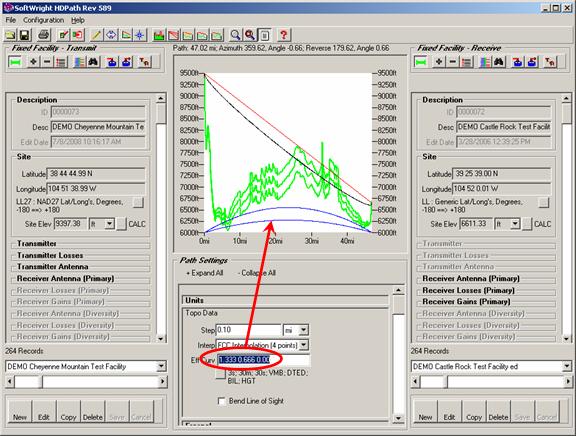Click the red crossed-out profile toolbar icon

173,35
